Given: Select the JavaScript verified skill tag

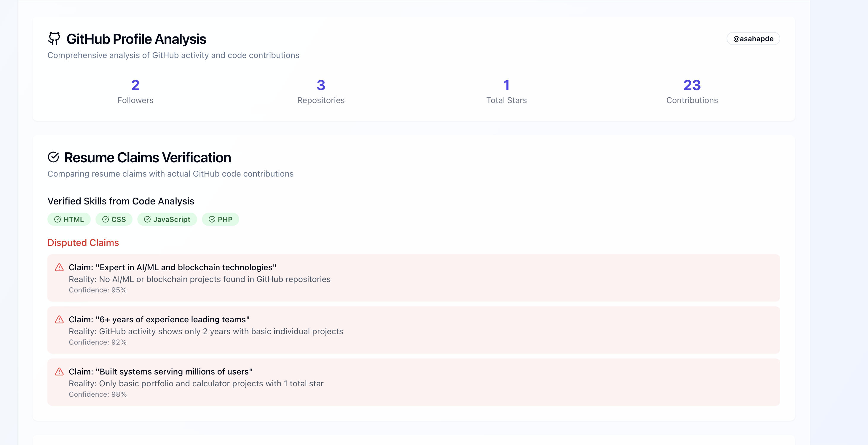Looking at the screenshot, I should pos(167,219).
